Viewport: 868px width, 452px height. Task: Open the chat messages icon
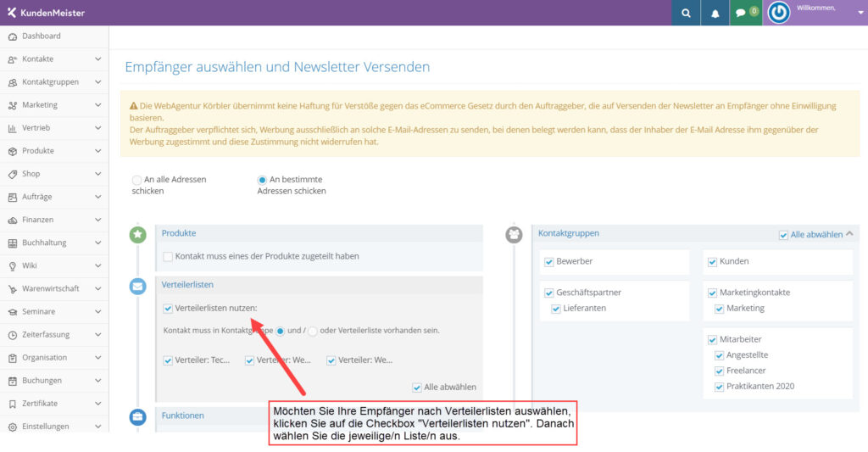click(x=746, y=13)
